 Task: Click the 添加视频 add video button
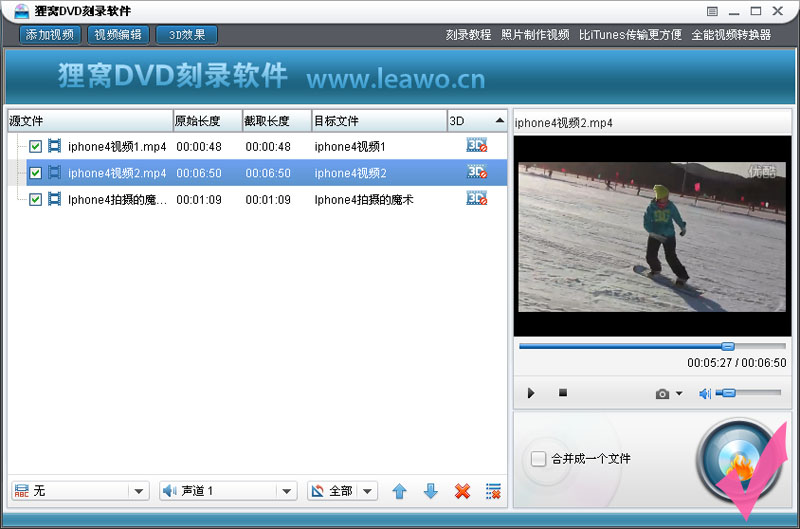(50, 35)
